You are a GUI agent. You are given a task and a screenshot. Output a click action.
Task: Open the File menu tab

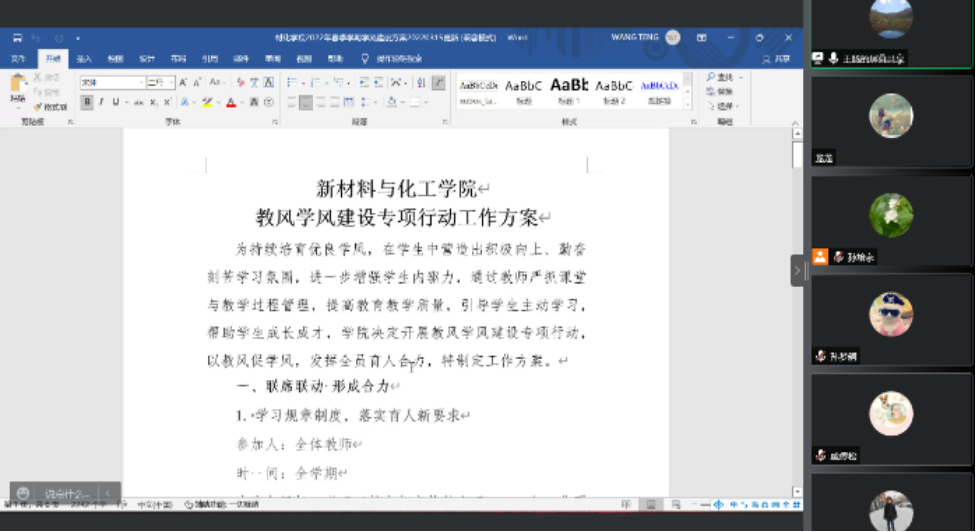18,59
